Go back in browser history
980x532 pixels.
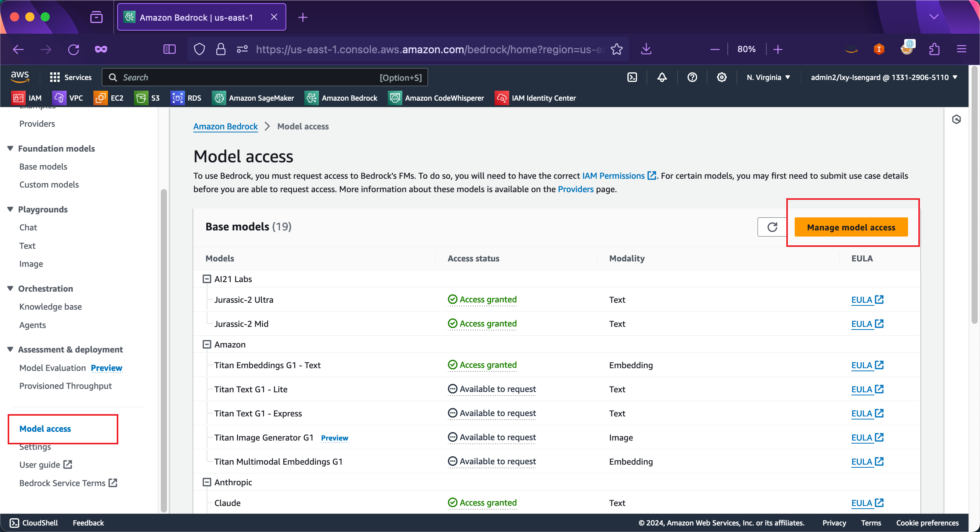(18, 49)
